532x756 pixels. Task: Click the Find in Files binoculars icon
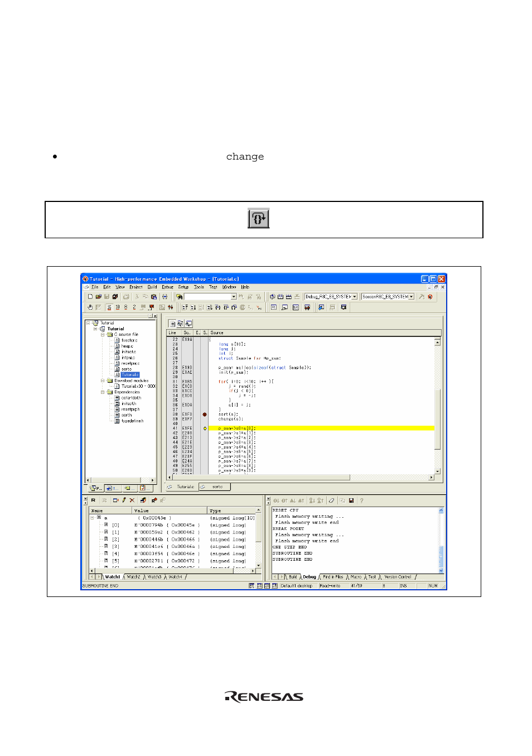click(179, 297)
